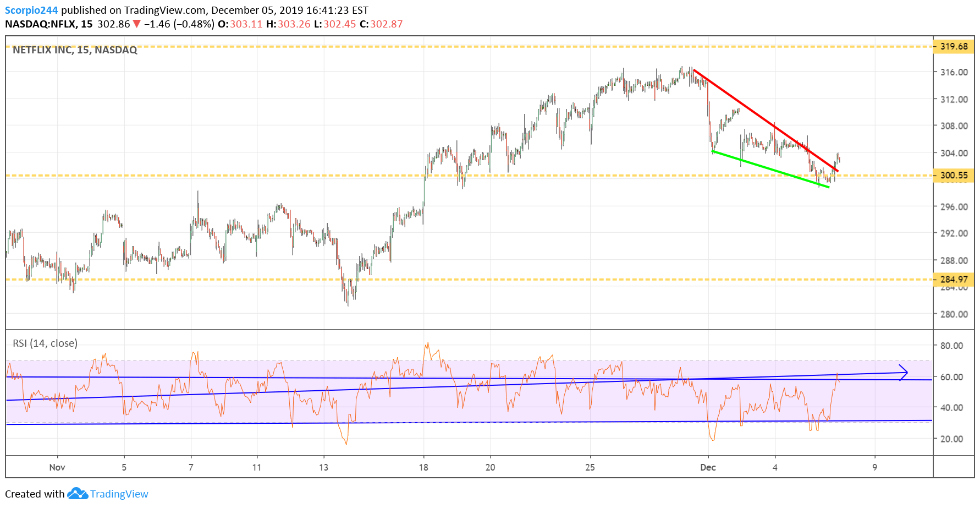Click the 292.00 price axis value

click(x=954, y=233)
